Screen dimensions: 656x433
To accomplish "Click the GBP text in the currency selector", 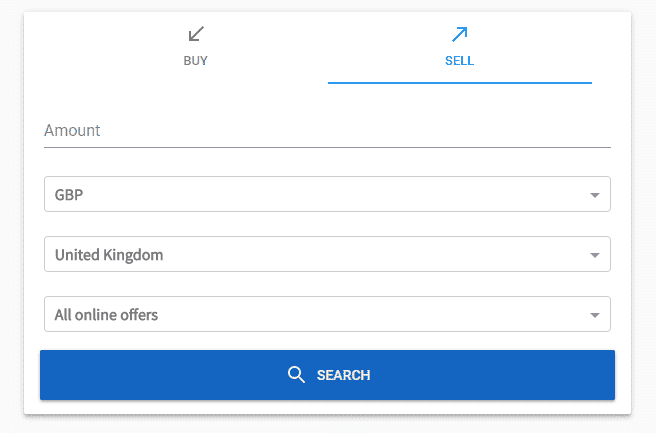I will (x=69, y=195).
